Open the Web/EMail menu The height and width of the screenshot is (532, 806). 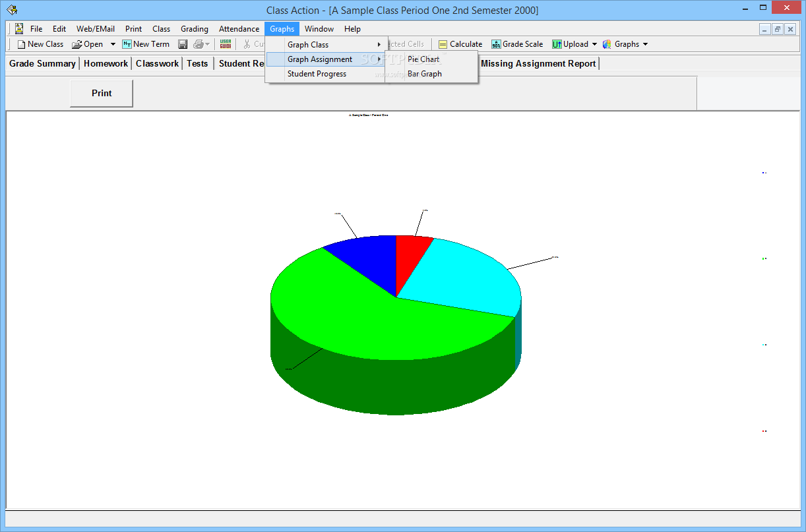[96, 29]
